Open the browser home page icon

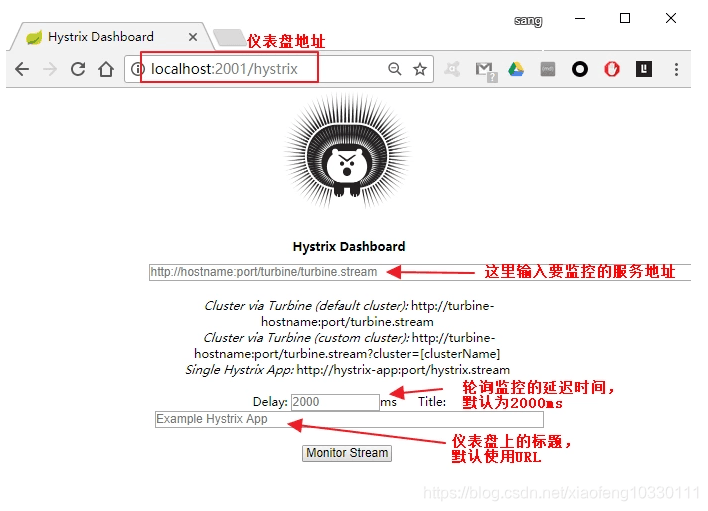click(106, 69)
